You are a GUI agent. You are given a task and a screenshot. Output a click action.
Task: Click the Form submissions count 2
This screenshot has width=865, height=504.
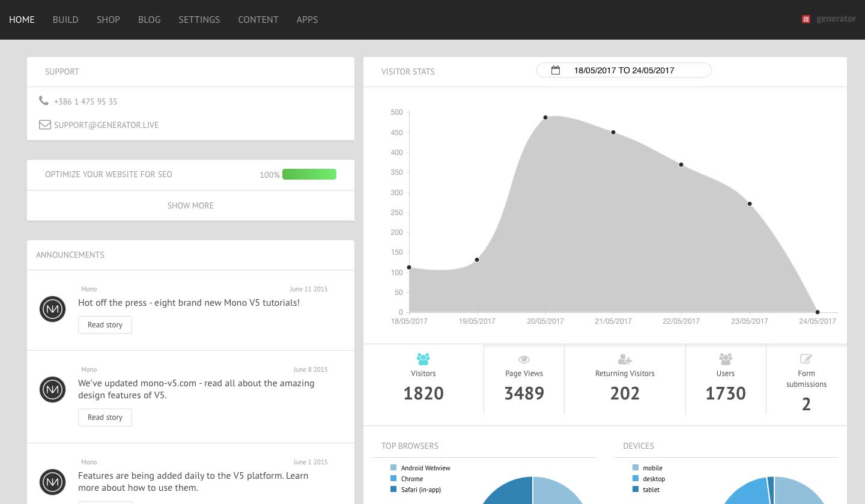click(x=806, y=404)
